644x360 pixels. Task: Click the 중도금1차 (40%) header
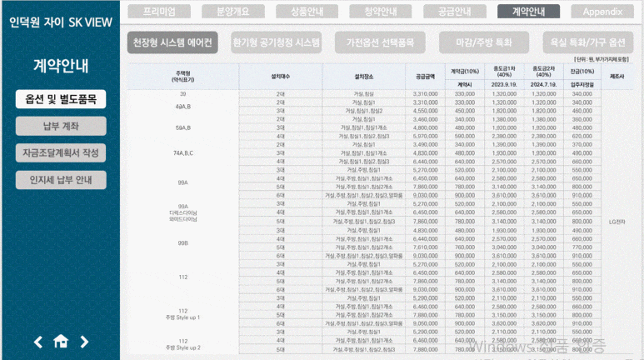pyautogui.click(x=504, y=72)
